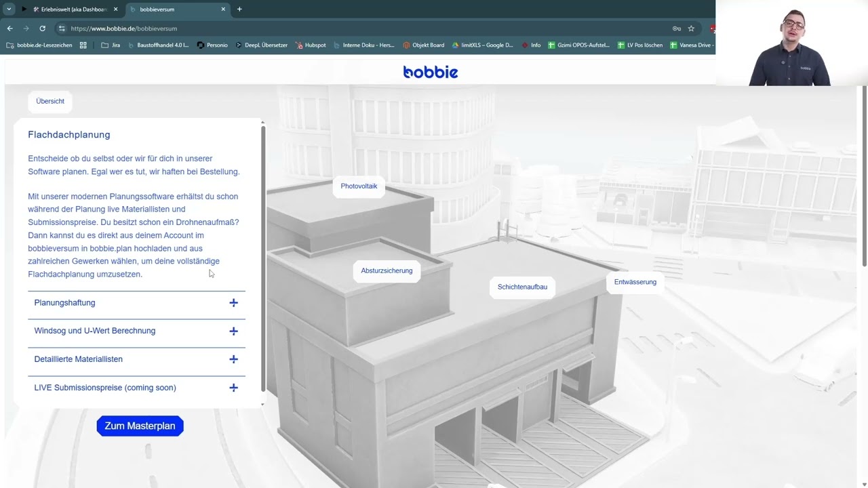Select the Photovoltaik hotspot label
This screenshot has height=488, width=868.
[359, 186]
